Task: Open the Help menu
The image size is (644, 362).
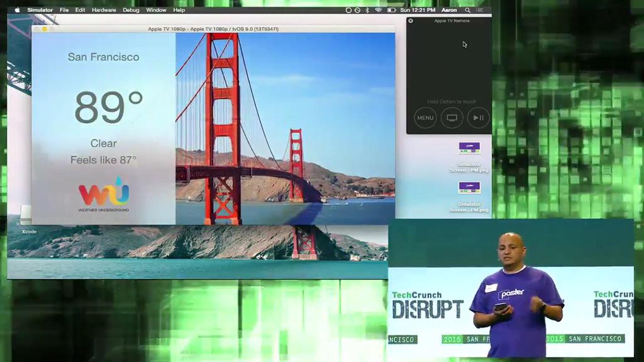Action: point(179,10)
